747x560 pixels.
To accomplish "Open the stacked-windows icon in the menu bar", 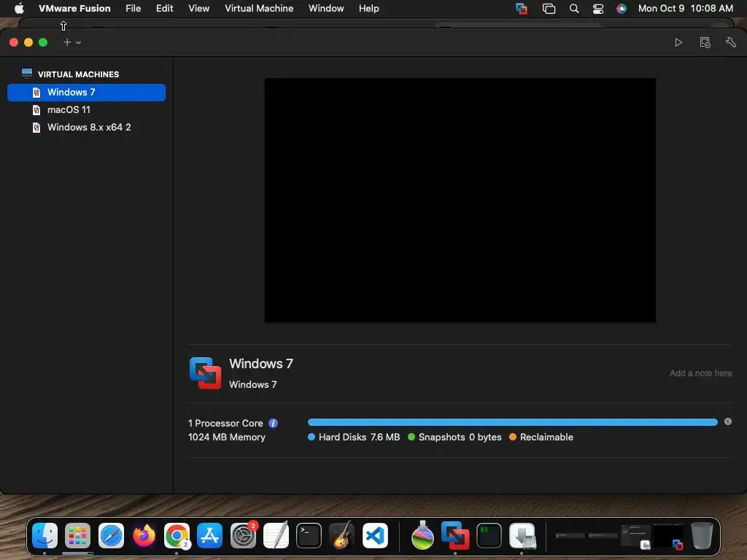I will tap(549, 9).
